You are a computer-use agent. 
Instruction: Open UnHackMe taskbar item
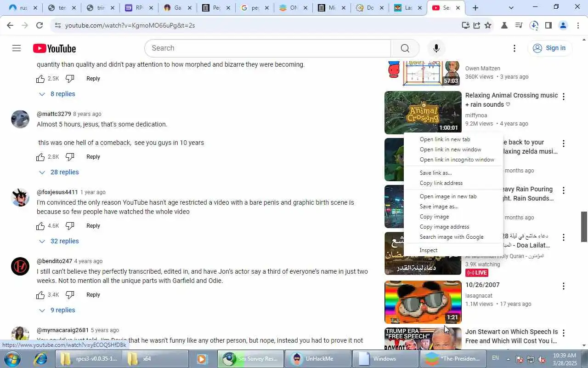click(x=318, y=359)
